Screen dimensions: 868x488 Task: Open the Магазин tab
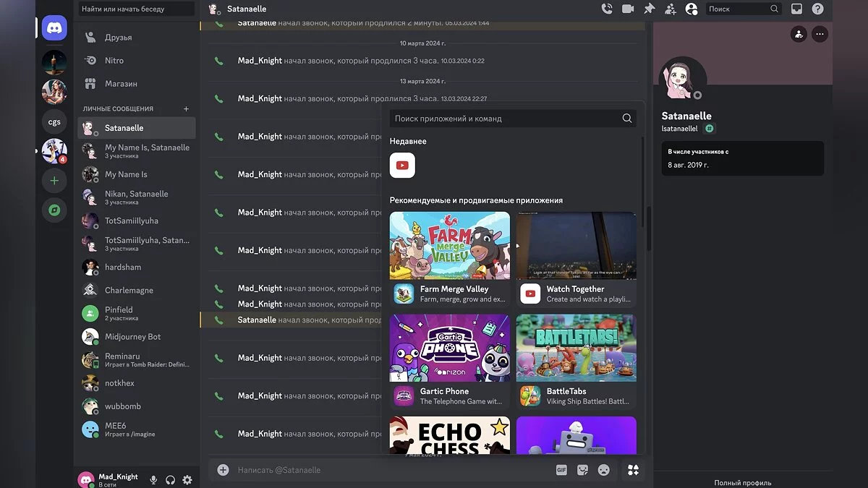pyautogui.click(x=137, y=83)
